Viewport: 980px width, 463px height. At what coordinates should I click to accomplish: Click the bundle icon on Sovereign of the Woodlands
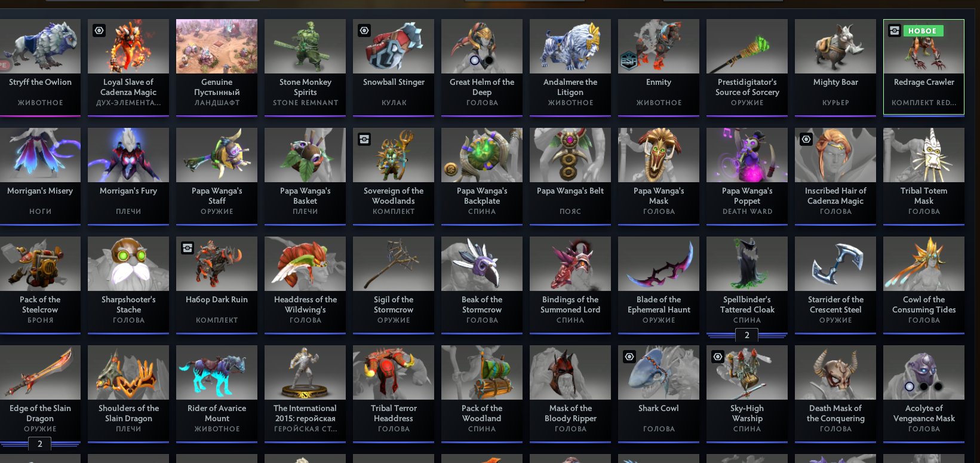[364, 139]
